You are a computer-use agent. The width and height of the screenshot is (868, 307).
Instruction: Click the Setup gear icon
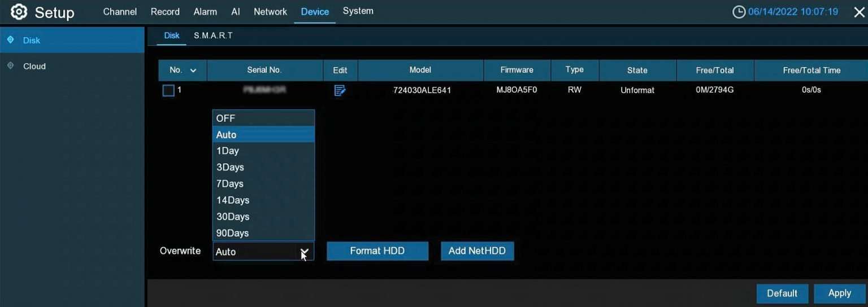[x=19, y=12]
